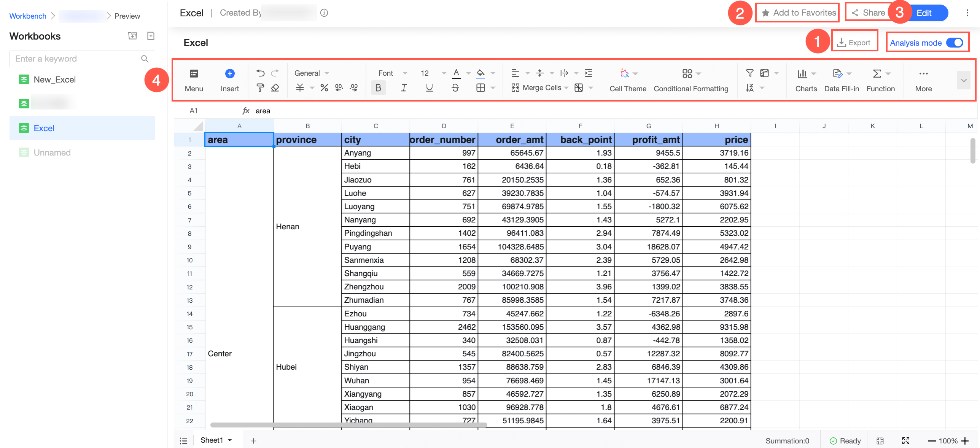Click the Share button
Image resolution: width=980 pixels, height=448 pixels.
point(869,13)
